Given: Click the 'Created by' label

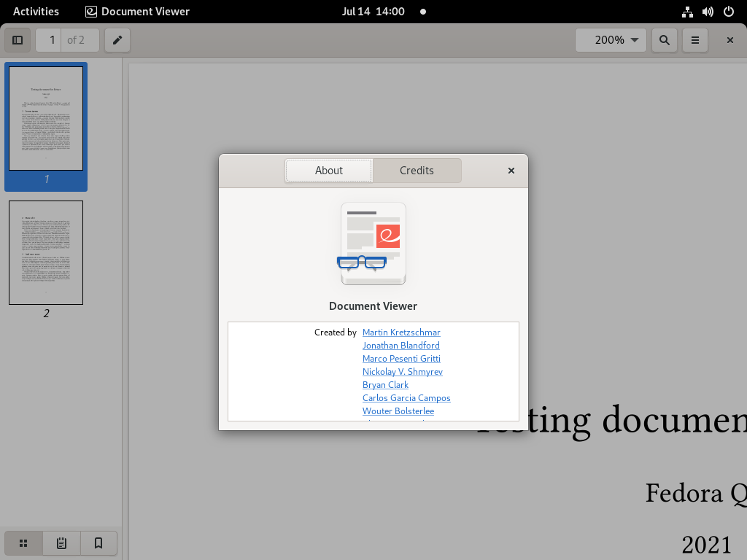Looking at the screenshot, I should (x=336, y=332).
